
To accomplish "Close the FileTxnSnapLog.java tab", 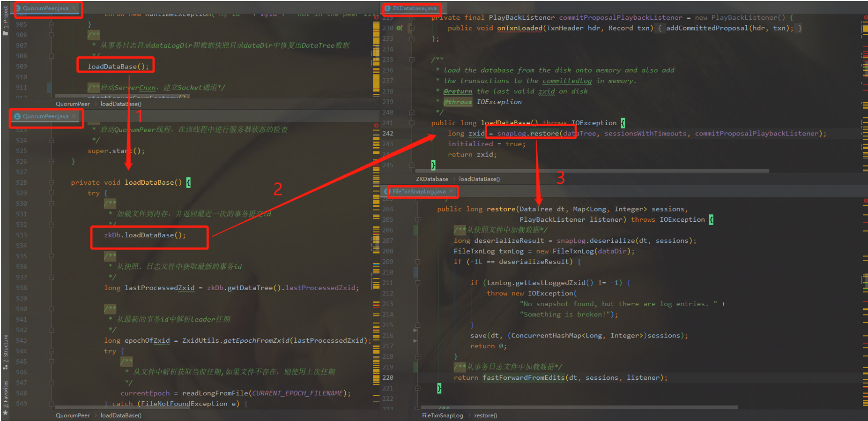I will coord(451,191).
